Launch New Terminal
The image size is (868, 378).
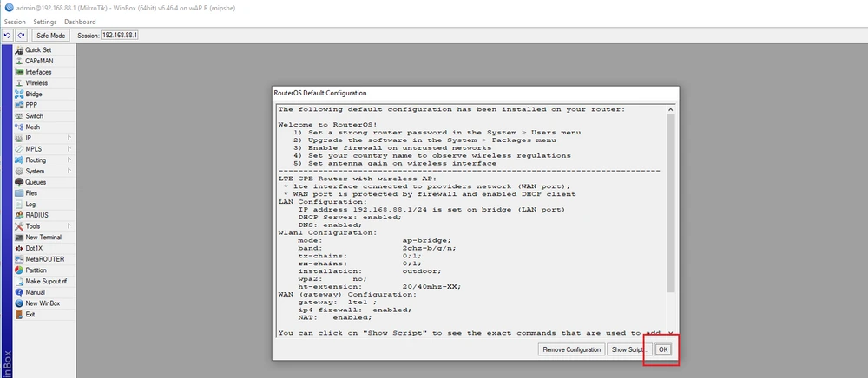(x=43, y=238)
